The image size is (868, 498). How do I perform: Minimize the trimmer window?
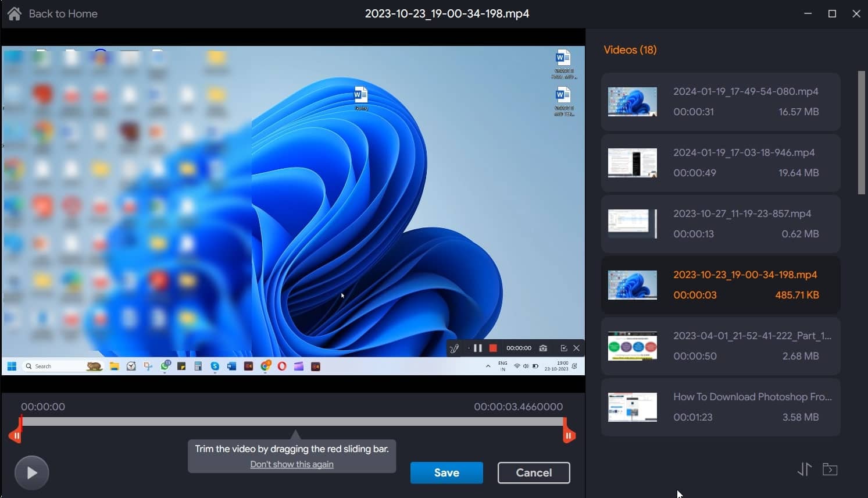(x=808, y=13)
